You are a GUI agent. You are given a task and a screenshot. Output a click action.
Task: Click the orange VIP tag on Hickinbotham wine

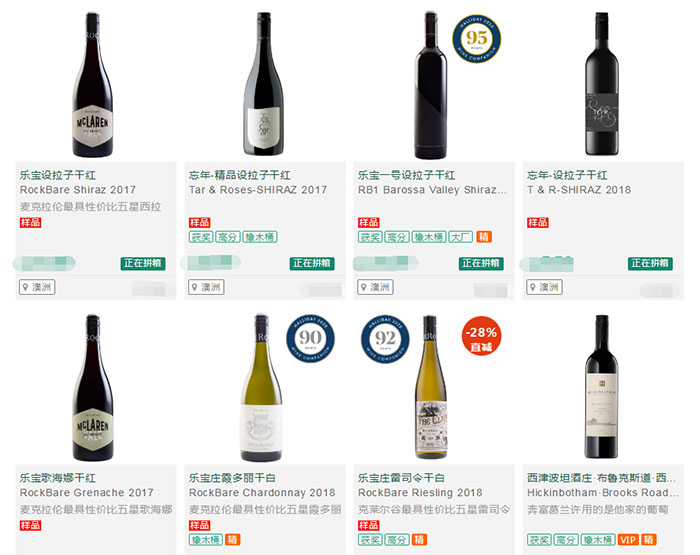tap(628, 539)
